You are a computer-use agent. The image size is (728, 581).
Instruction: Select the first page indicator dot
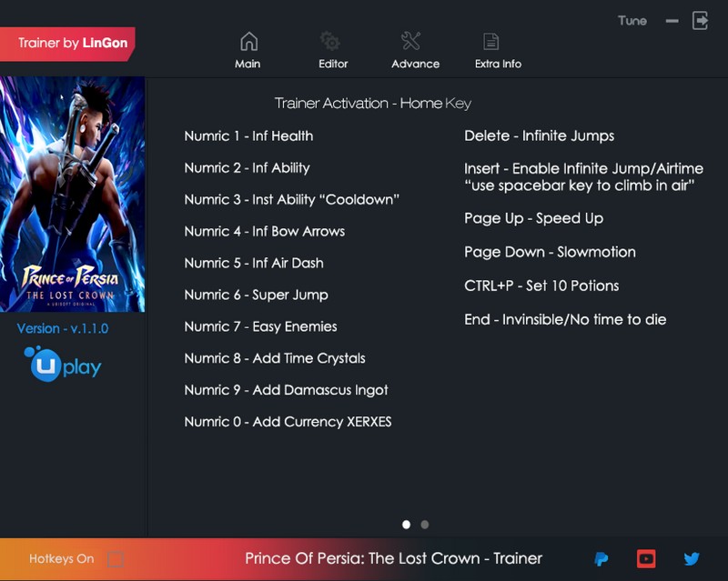[x=406, y=525]
